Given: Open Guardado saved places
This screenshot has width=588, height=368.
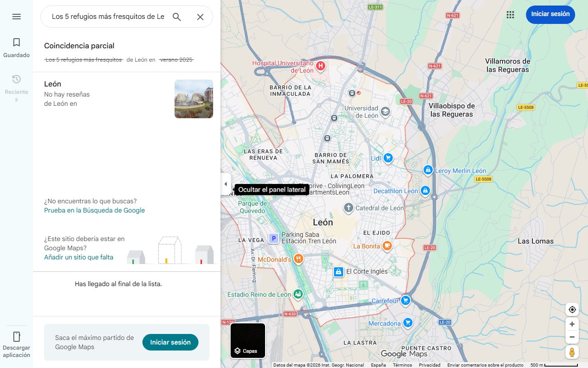Looking at the screenshot, I should click(17, 48).
